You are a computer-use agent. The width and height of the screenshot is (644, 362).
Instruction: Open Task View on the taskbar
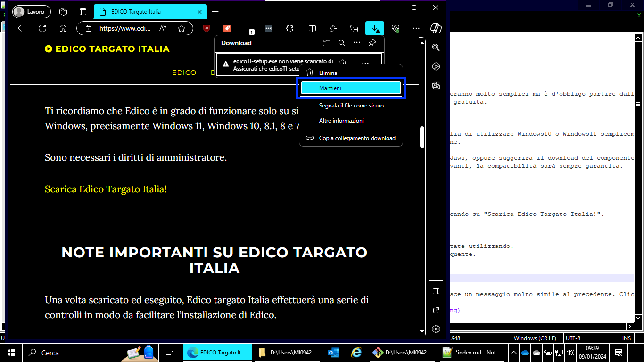coord(169,353)
